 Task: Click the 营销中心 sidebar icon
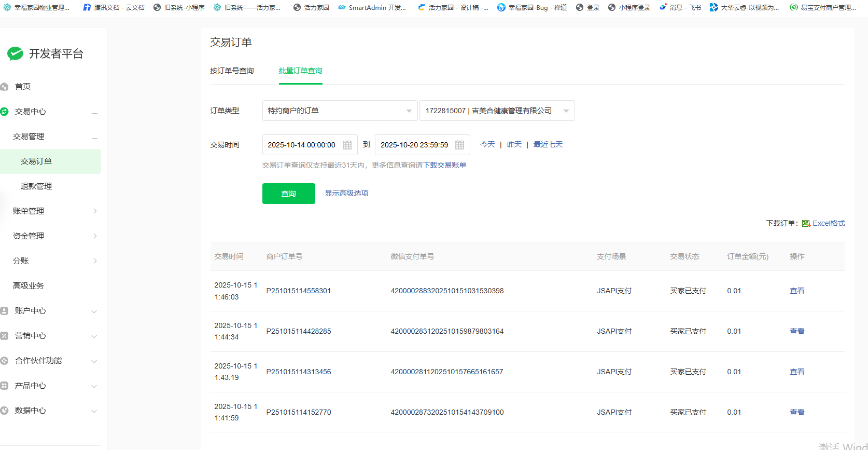point(4,336)
